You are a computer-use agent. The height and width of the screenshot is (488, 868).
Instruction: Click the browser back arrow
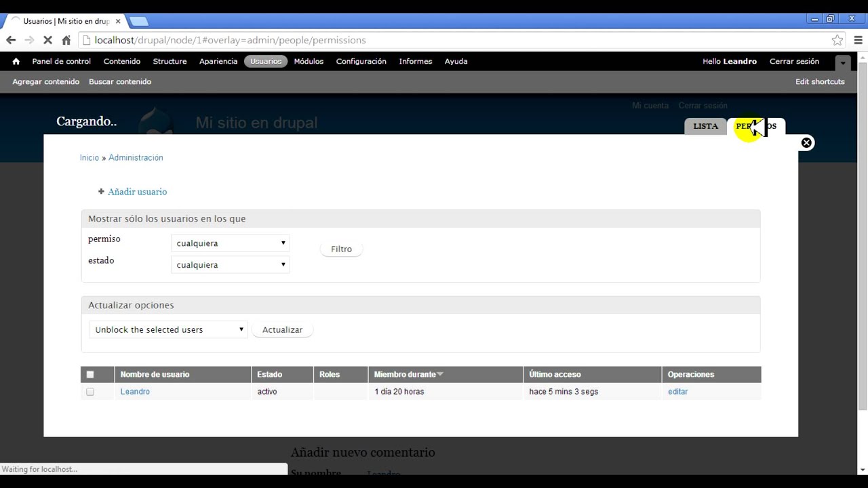[11, 40]
